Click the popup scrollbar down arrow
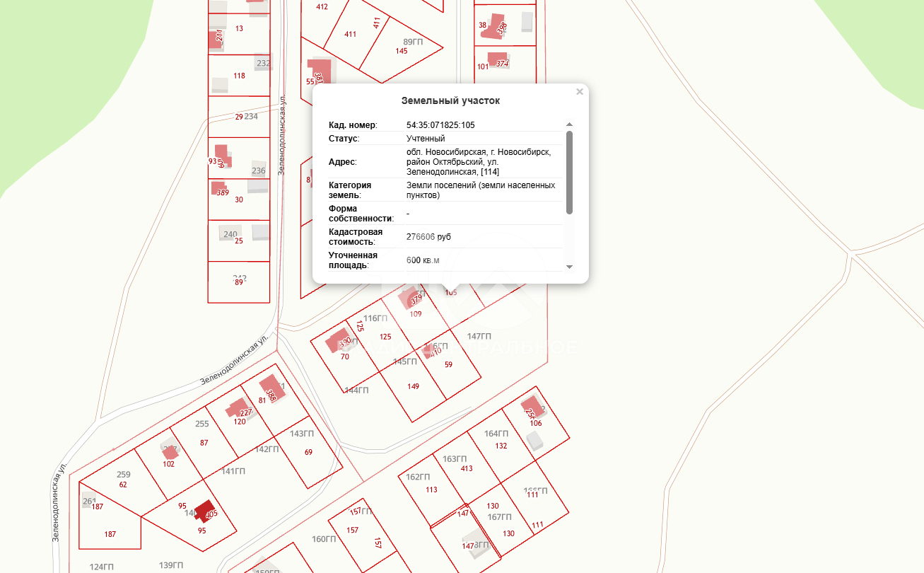 (569, 267)
